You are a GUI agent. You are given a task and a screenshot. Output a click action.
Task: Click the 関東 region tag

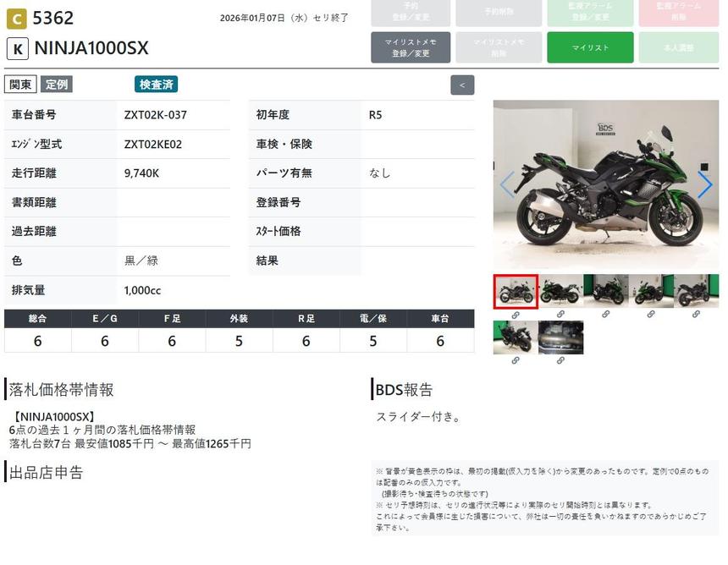[20, 85]
